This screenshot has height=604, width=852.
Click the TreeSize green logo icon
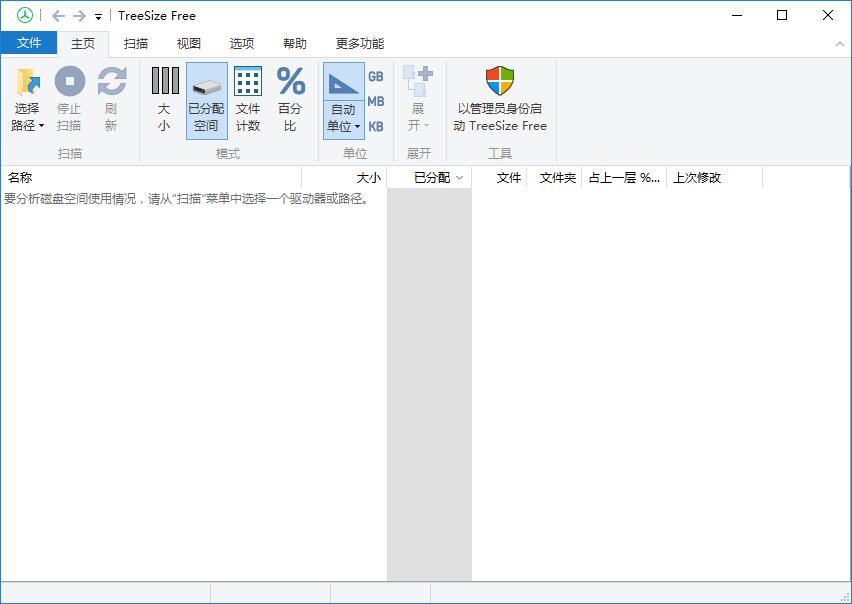[x=24, y=15]
